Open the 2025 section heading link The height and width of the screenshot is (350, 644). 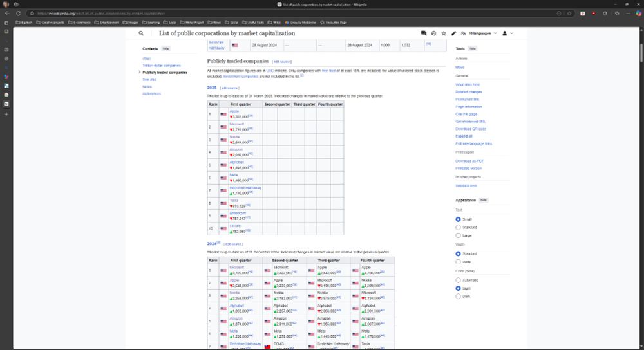[211, 87]
